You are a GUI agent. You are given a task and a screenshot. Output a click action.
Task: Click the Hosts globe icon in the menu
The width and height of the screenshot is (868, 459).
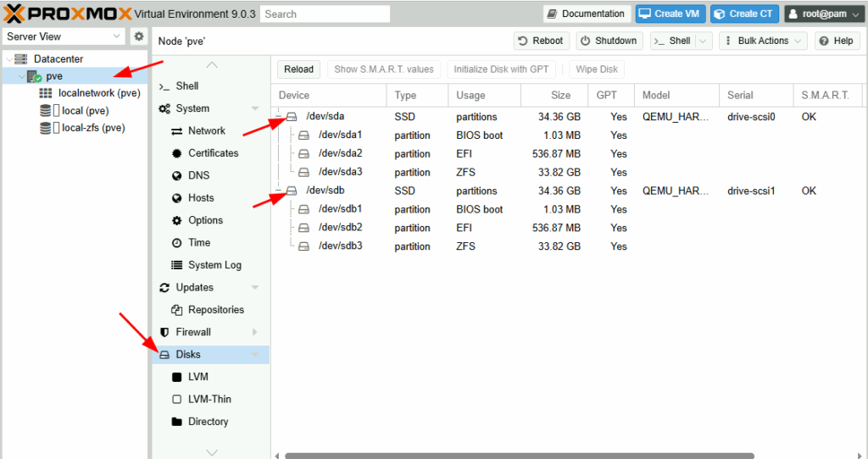(176, 198)
